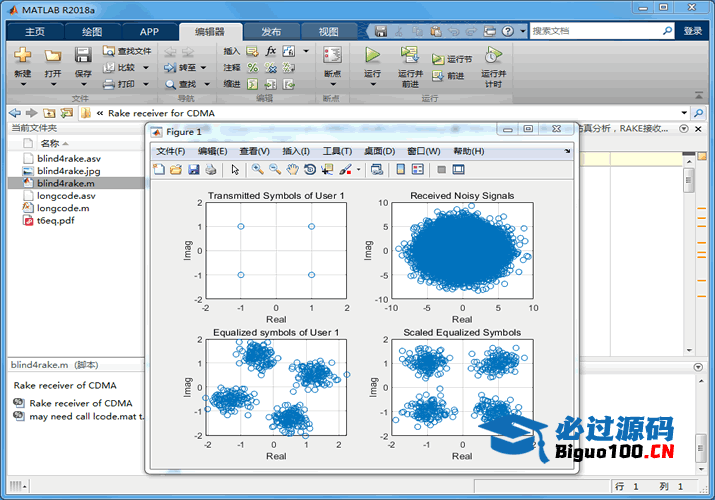Select longcode.m in the file list
Image resolution: width=715 pixels, height=500 pixels.
click(63, 208)
